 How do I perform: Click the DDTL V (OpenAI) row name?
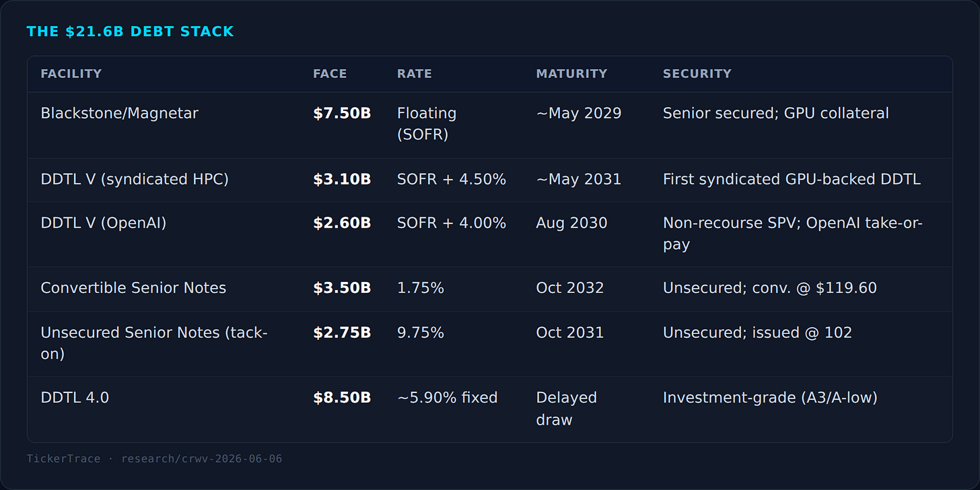[x=104, y=223]
